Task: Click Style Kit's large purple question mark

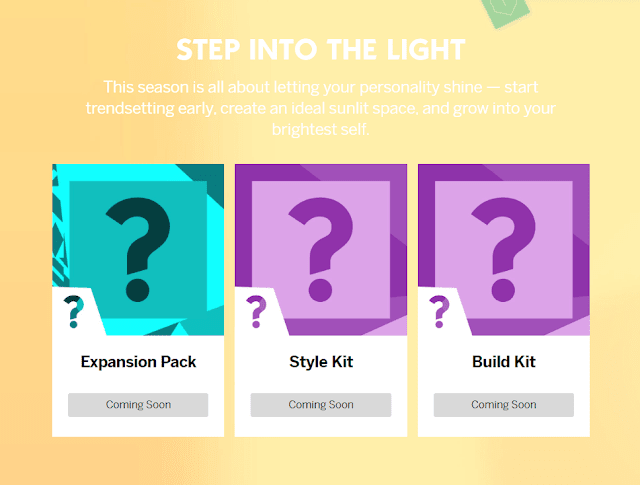Action: [321, 249]
